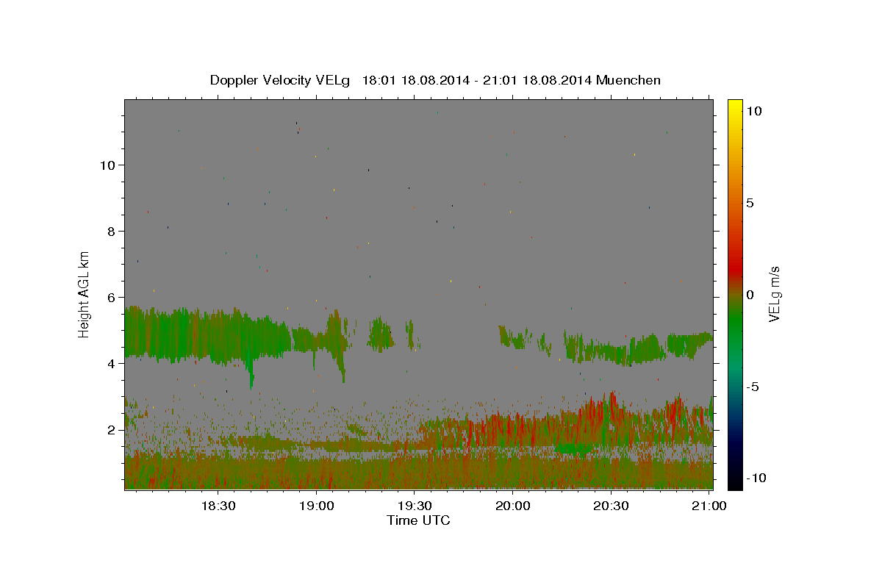The height and width of the screenshot is (588, 882).
Task: Click the height axis label '2'
Action: (112, 430)
